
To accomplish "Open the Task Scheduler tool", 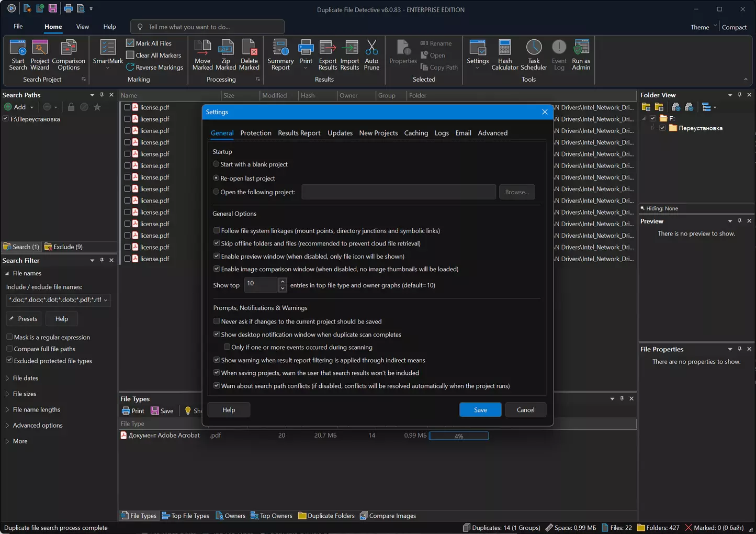I will tap(534, 55).
